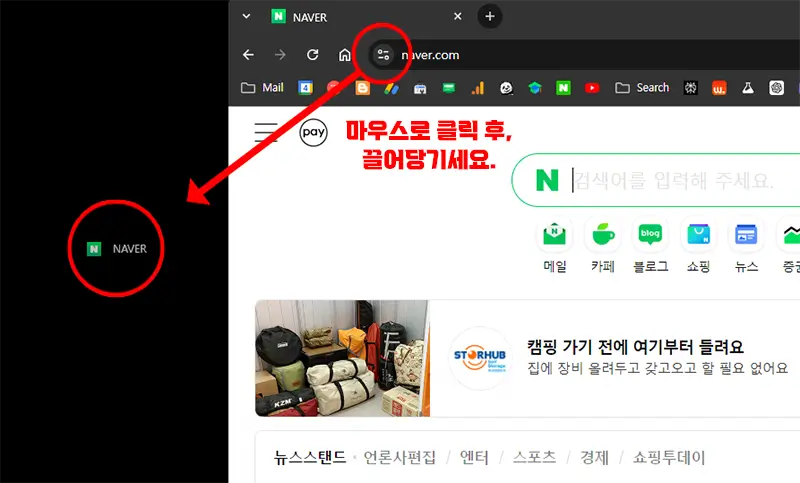
Task: Open the Blogger bookmark icon
Action: click(362, 88)
